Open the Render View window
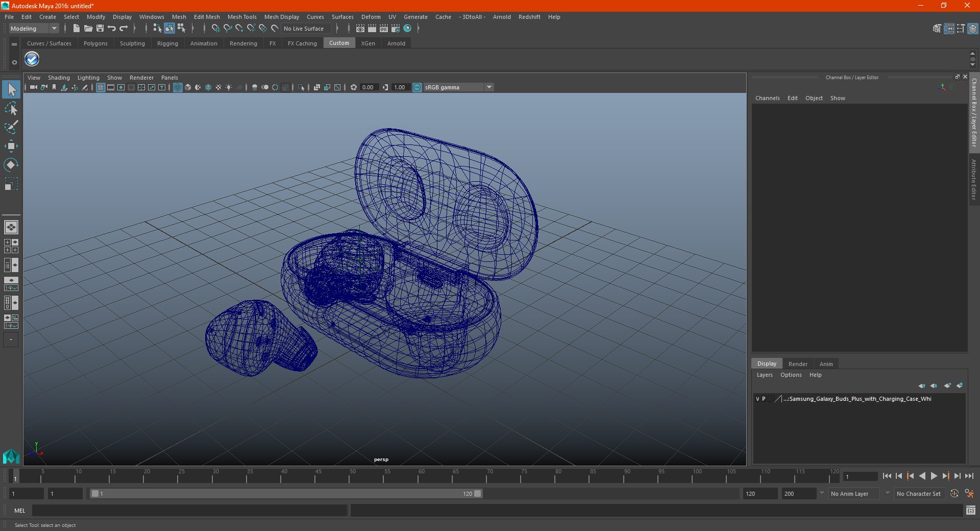This screenshot has width=980, height=531. 360,29
